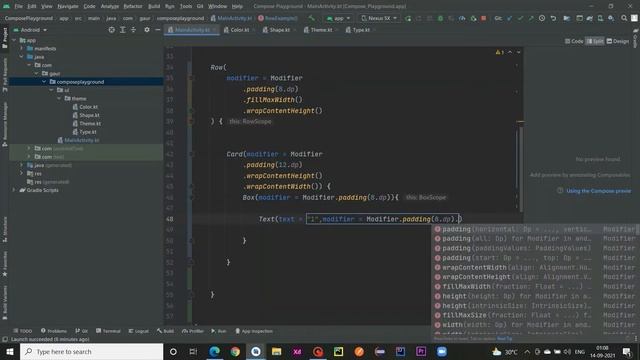The height and width of the screenshot is (360, 640).
Task: Hide the Project panel with minus icon
Action: click(x=158, y=30)
